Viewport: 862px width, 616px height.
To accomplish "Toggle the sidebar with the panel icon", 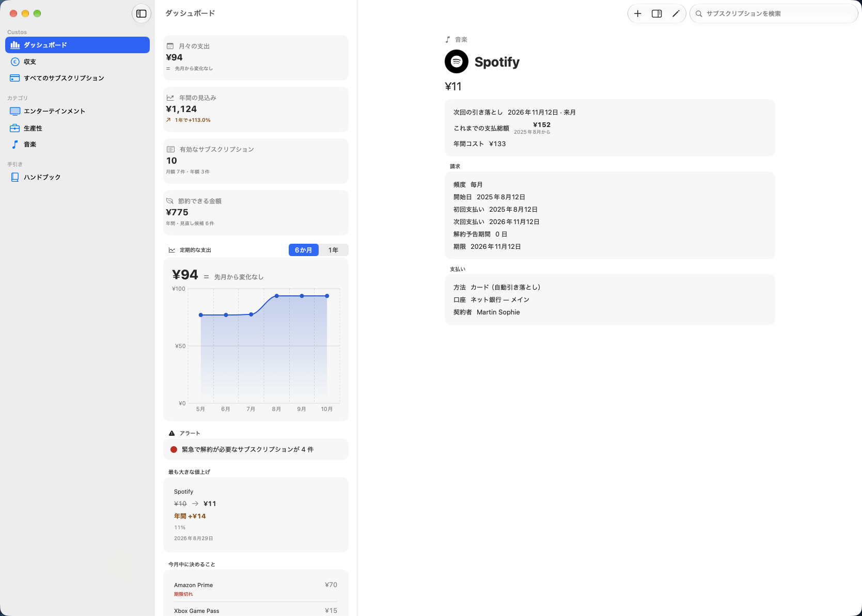I will tap(141, 14).
